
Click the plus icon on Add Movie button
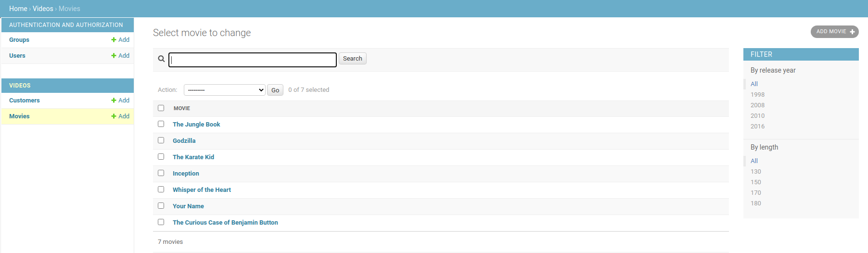pyautogui.click(x=852, y=32)
